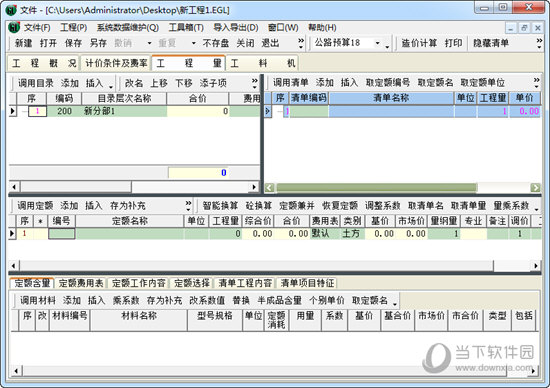Click 添子项 to add a sub-item
Screen dimensions: 550x388
(213, 83)
